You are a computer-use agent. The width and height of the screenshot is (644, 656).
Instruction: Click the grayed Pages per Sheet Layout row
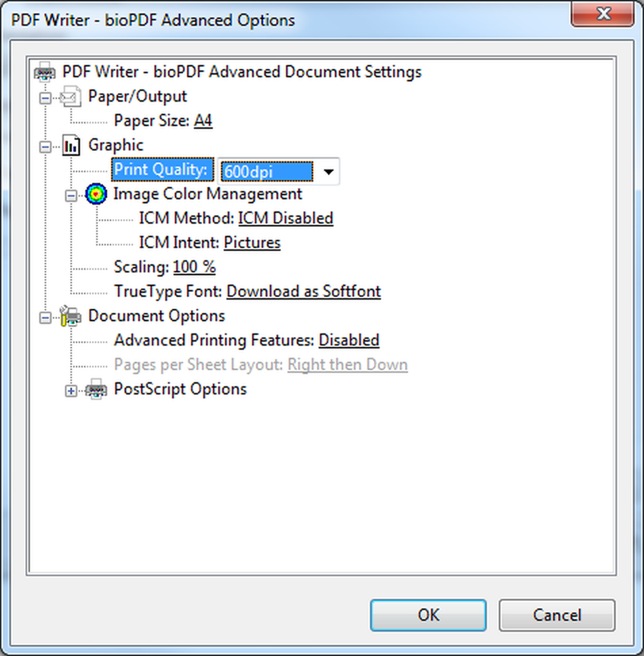(261, 365)
